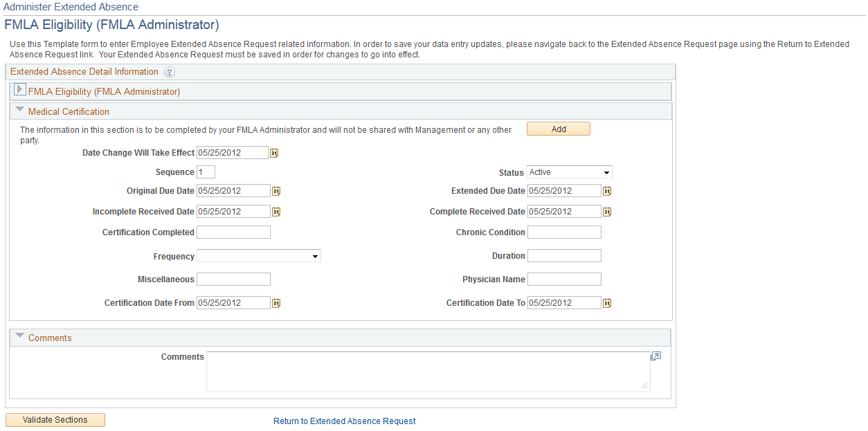
Task: Expand the FMLA Eligibility (FMLA Administrator) section
Action: 19,89
